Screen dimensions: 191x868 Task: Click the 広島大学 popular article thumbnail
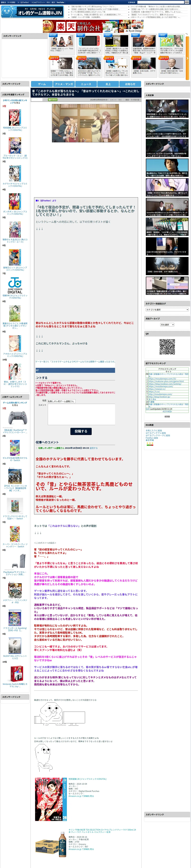pyautogui.click(x=167, y=247)
